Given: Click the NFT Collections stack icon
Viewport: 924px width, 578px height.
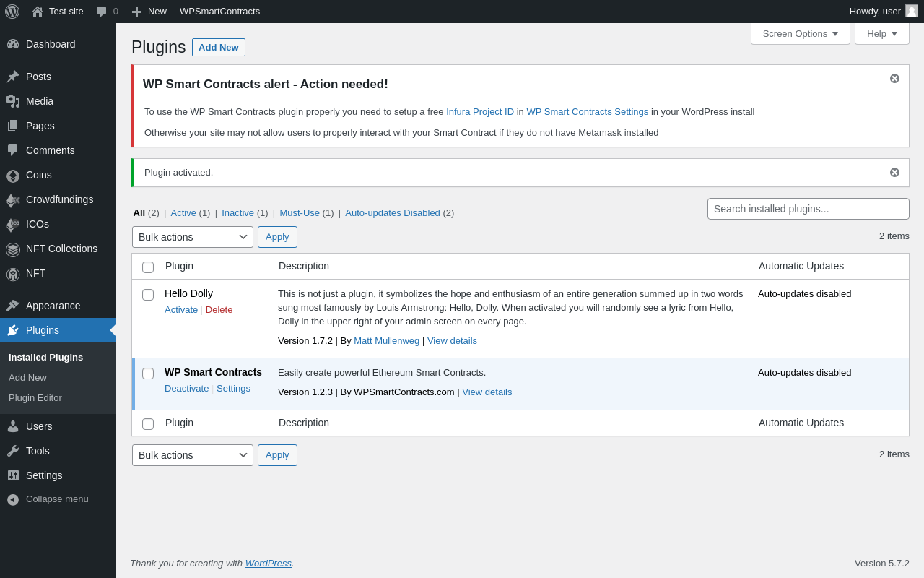Looking at the screenshot, I should pyautogui.click(x=13, y=249).
